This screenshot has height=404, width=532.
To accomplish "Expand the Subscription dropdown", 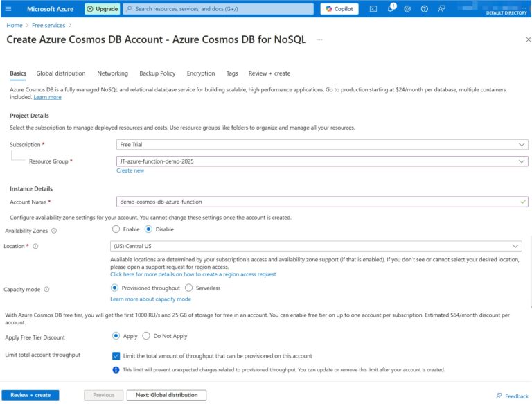I will (x=322, y=145).
